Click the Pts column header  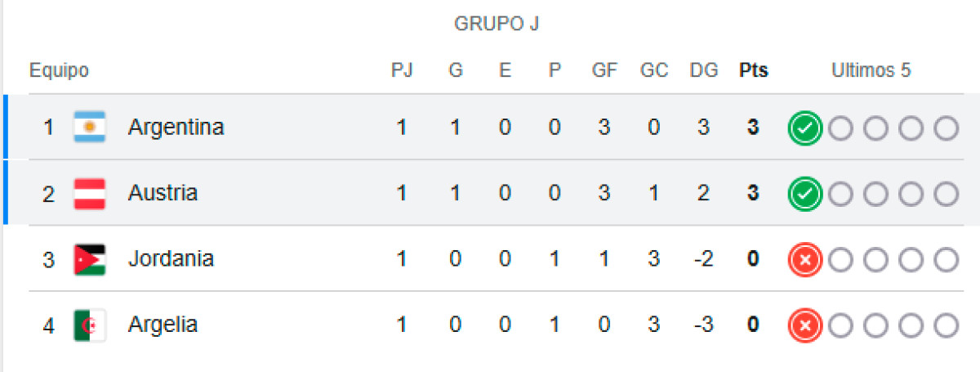[x=754, y=71]
